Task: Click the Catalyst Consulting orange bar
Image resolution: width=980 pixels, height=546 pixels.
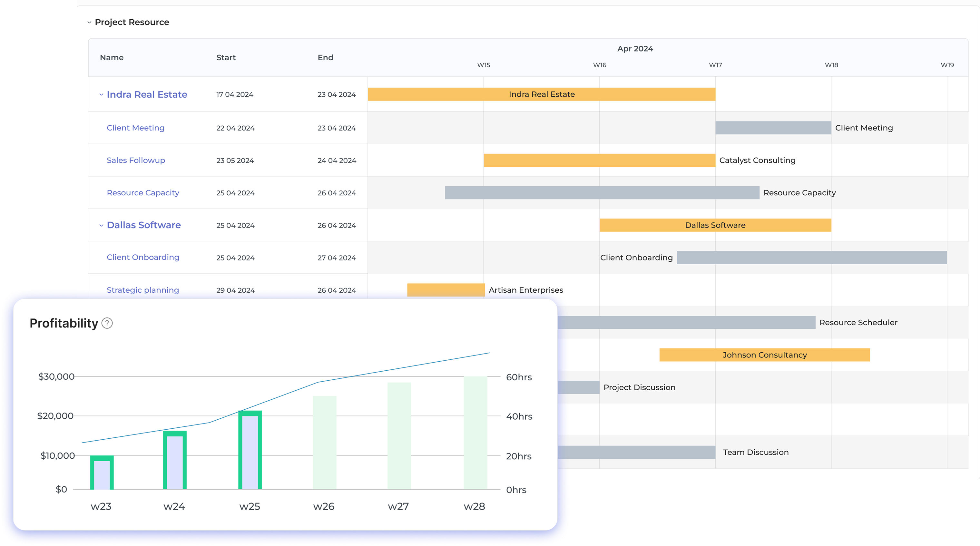Action: (x=599, y=160)
